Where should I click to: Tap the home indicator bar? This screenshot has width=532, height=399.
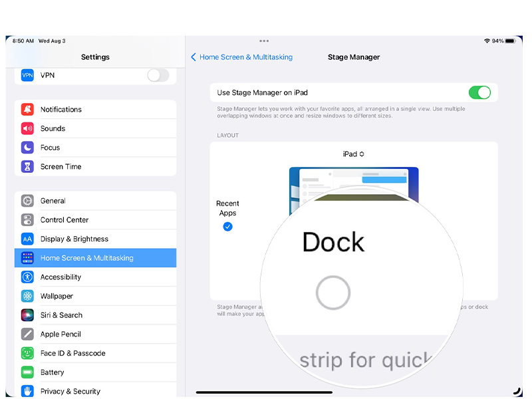pos(264,392)
